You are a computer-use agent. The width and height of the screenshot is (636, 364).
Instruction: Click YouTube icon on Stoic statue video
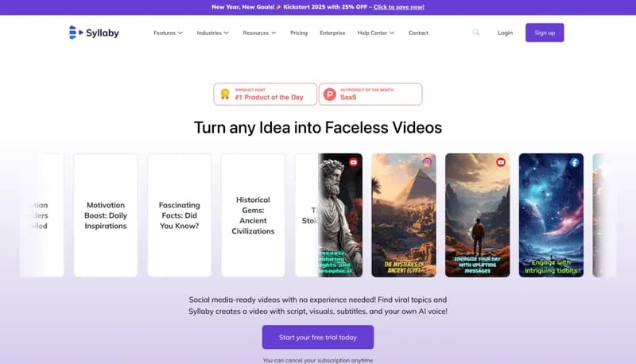pyautogui.click(x=353, y=162)
